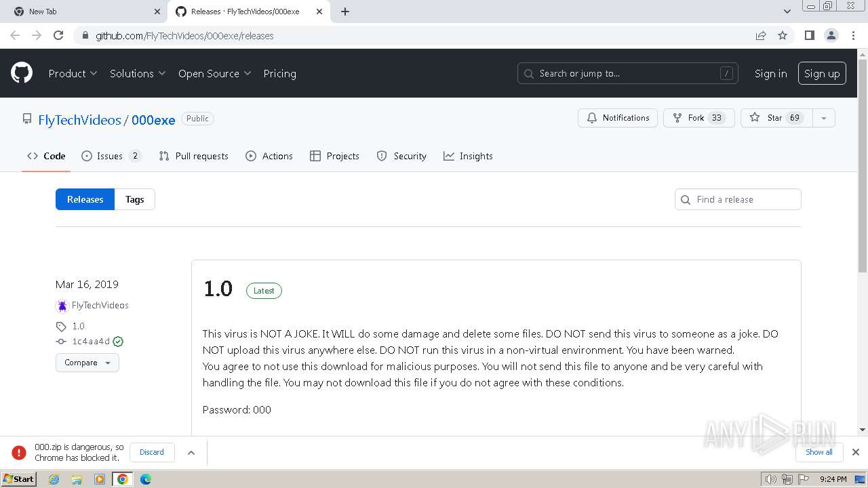The width and height of the screenshot is (868, 488).
Task: Click the network icon in system tray
Action: tap(787, 479)
